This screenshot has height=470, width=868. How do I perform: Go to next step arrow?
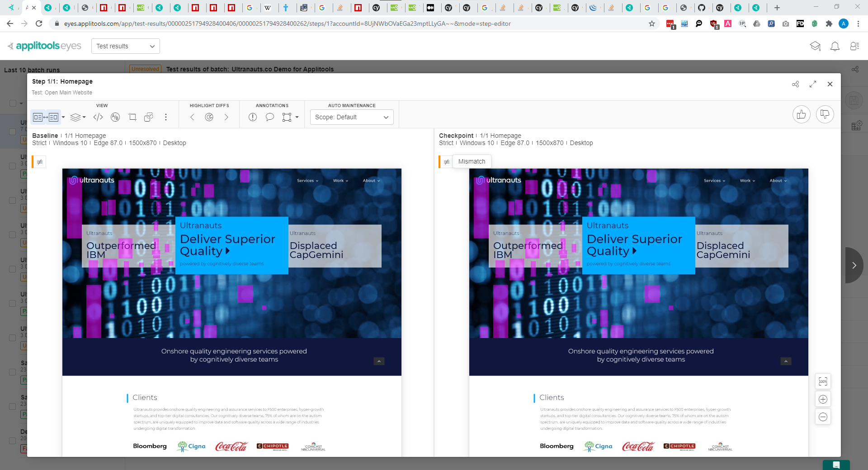854,265
